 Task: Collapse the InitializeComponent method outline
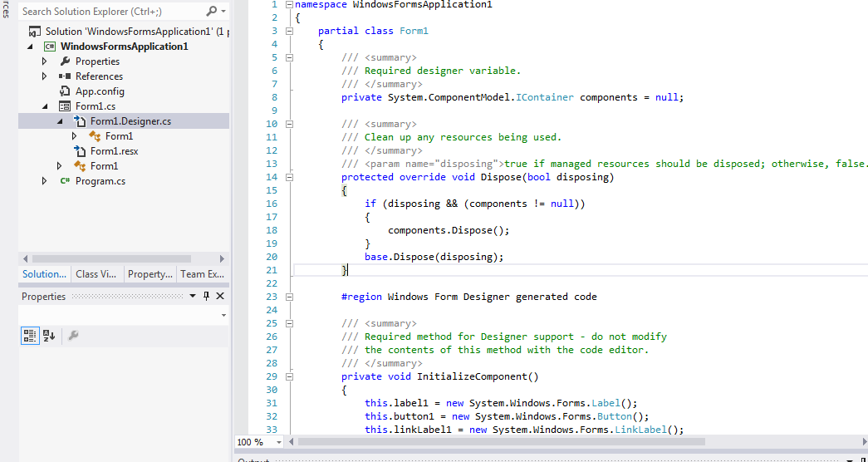pos(289,376)
